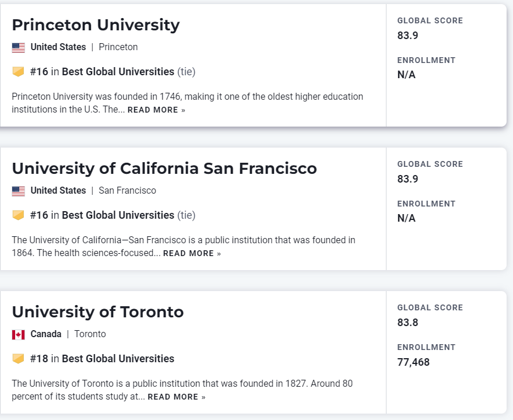This screenshot has height=420, width=513.
Task: Expand University of Toronto READ MORE link
Action: click(176, 397)
